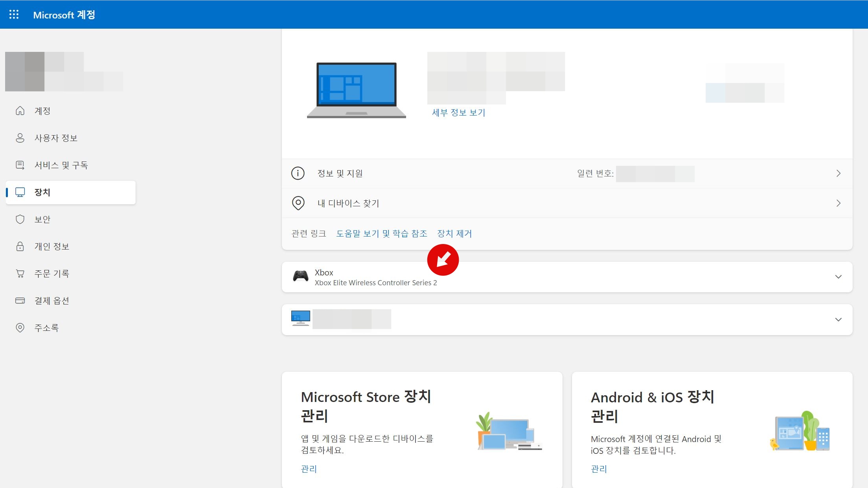
Task: Click the person icon for 사용자 정보
Action: (20, 138)
